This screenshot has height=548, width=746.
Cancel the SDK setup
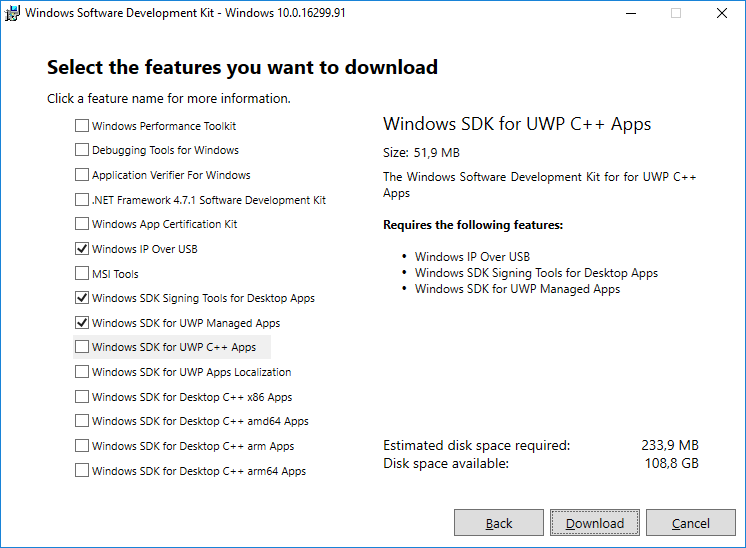[x=691, y=523]
